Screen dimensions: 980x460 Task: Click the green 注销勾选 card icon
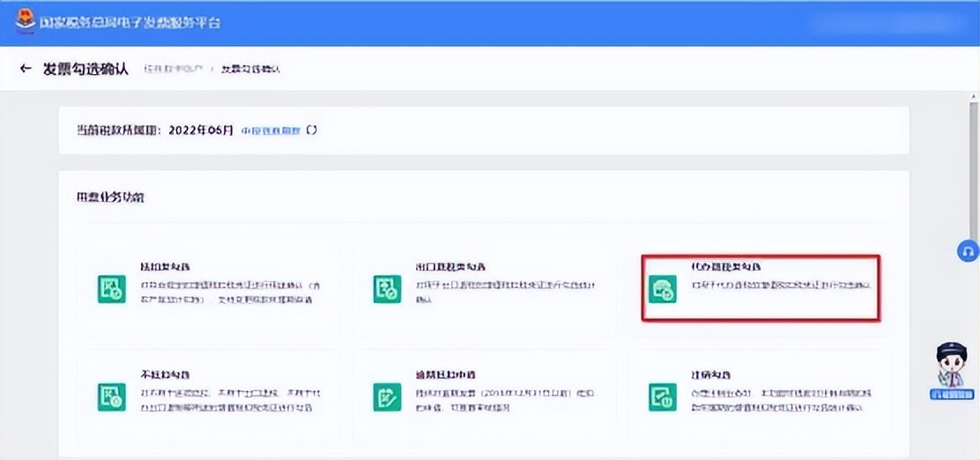663,397
